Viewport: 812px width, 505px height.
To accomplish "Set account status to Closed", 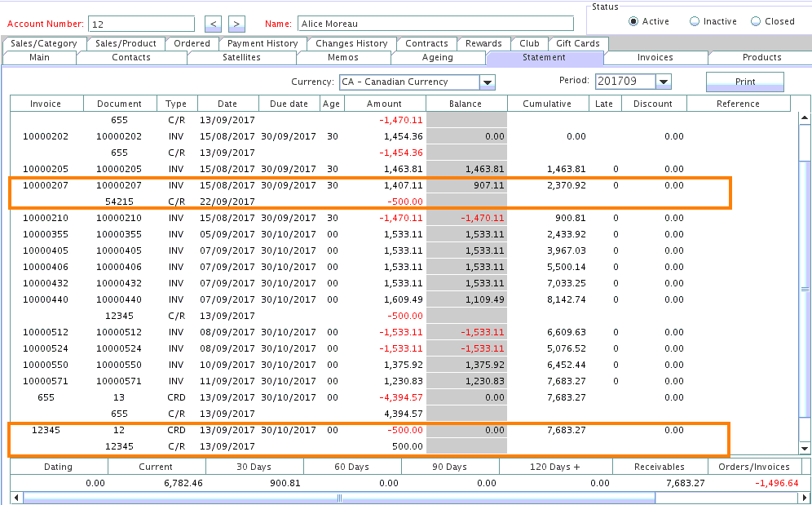I will [756, 21].
